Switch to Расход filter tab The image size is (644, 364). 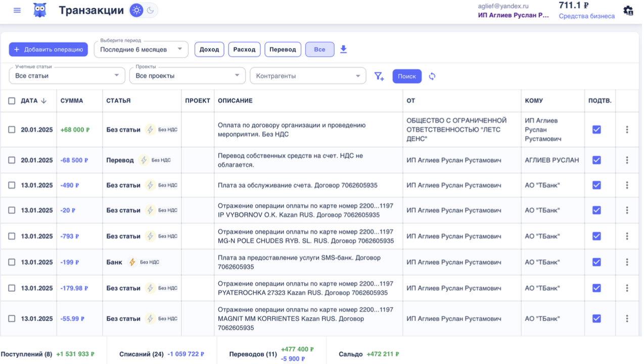(x=244, y=50)
